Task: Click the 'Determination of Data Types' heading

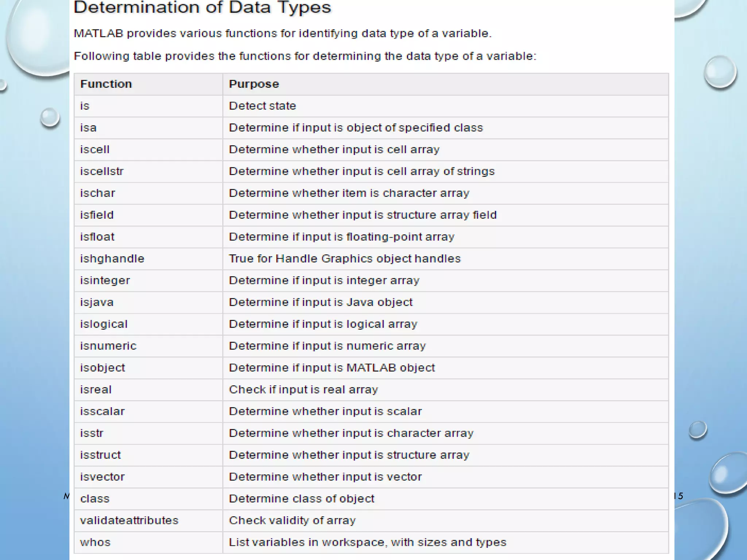Action: tap(202, 8)
